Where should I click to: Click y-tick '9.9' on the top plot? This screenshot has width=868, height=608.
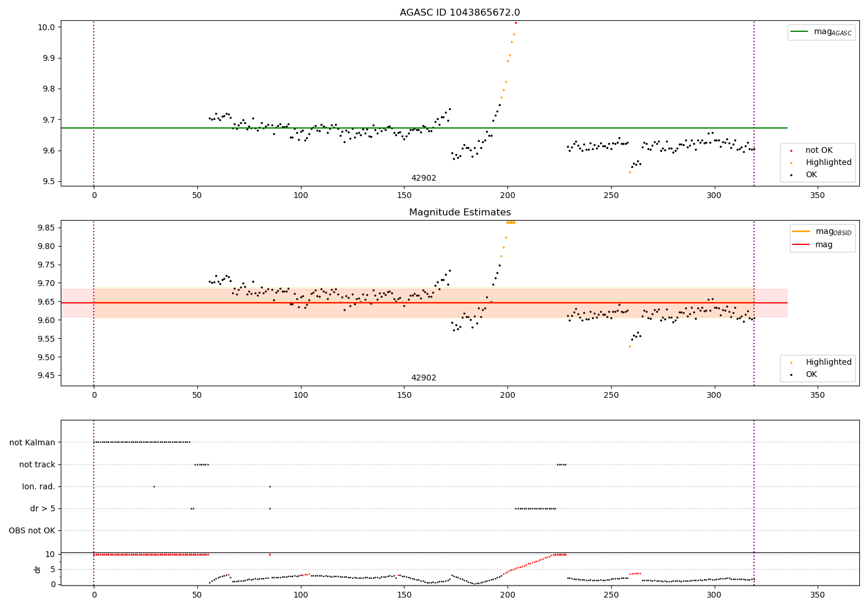[x=49, y=58]
